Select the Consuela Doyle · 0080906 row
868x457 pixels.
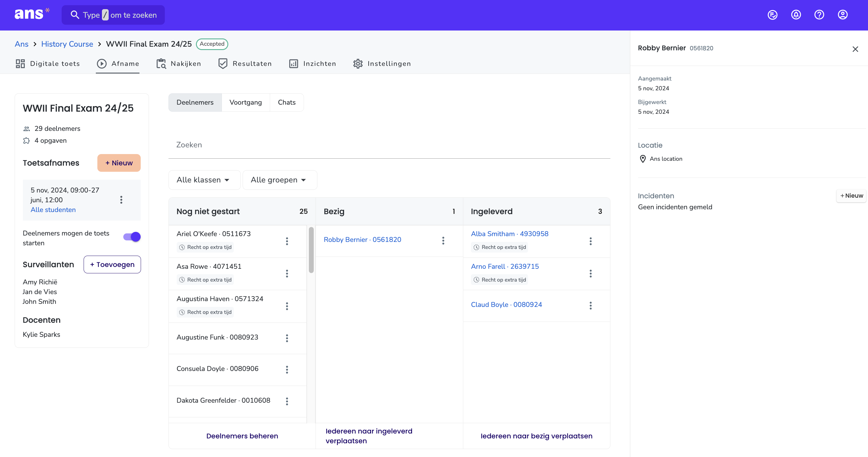[237, 369]
